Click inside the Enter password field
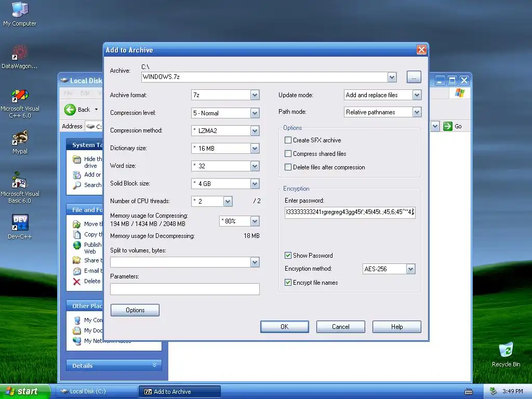 tap(350, 212)
